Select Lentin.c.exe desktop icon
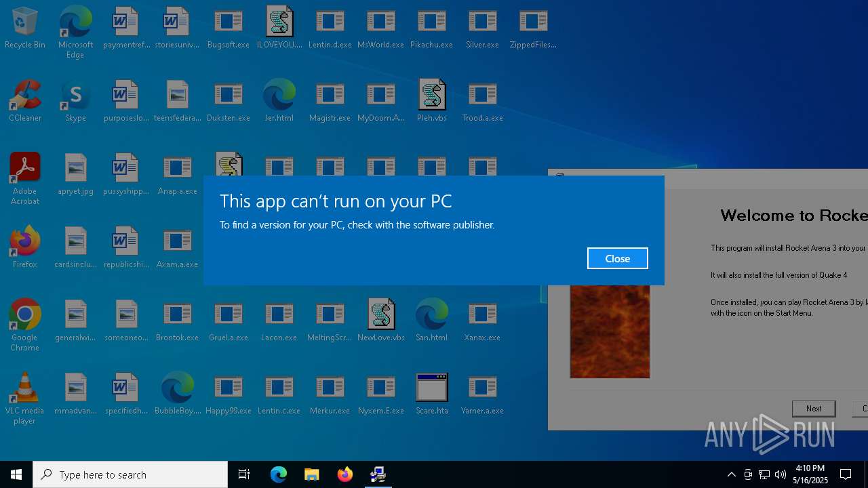 tap(279, 394)
